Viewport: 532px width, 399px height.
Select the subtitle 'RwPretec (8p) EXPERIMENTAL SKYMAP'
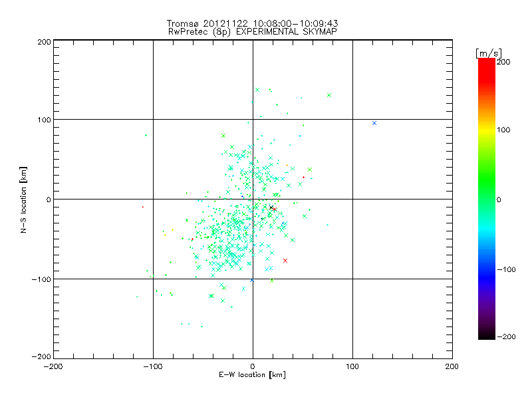point(253,32)
